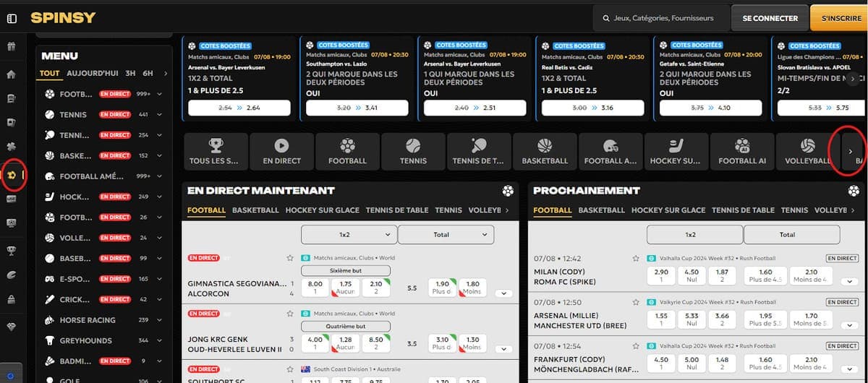
Task: Expand more markets for Jong KRC Genk match
Action: pos(504,349)
